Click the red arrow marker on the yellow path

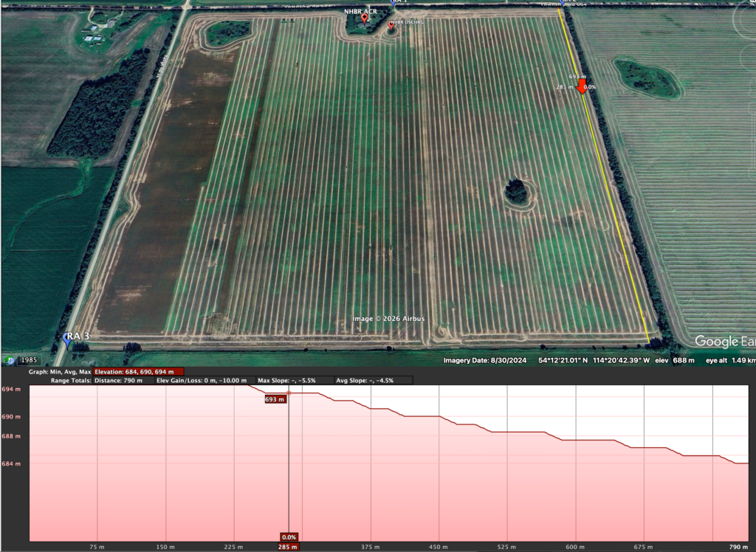click(x=582, y=86)
